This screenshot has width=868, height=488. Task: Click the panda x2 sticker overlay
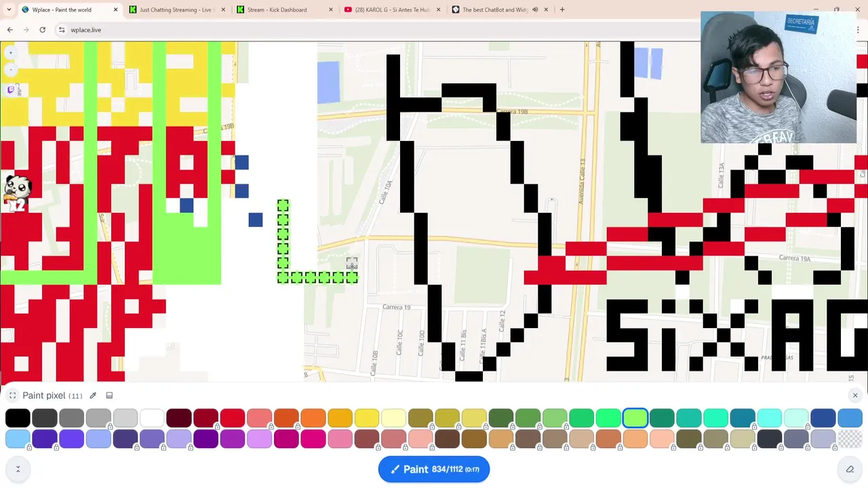[18, 192]
